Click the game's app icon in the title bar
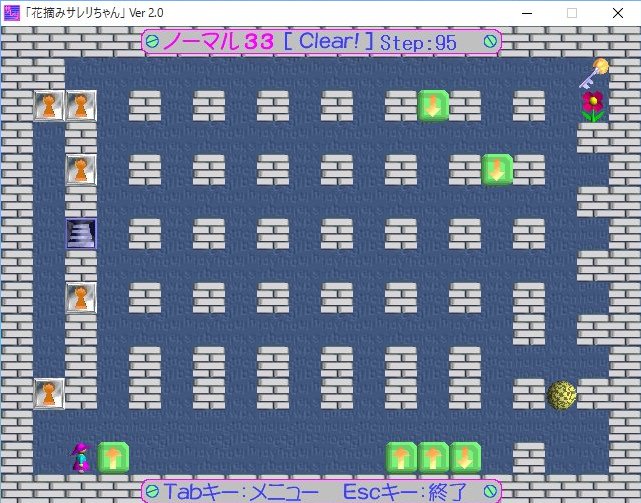641x503 pixels. pos(11,11)
